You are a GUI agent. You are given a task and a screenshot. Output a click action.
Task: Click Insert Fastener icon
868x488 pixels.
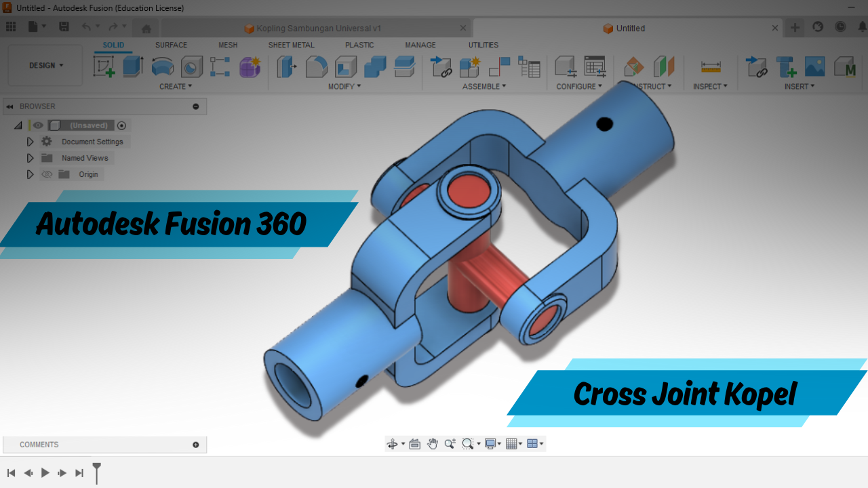[x=786, y=66]
